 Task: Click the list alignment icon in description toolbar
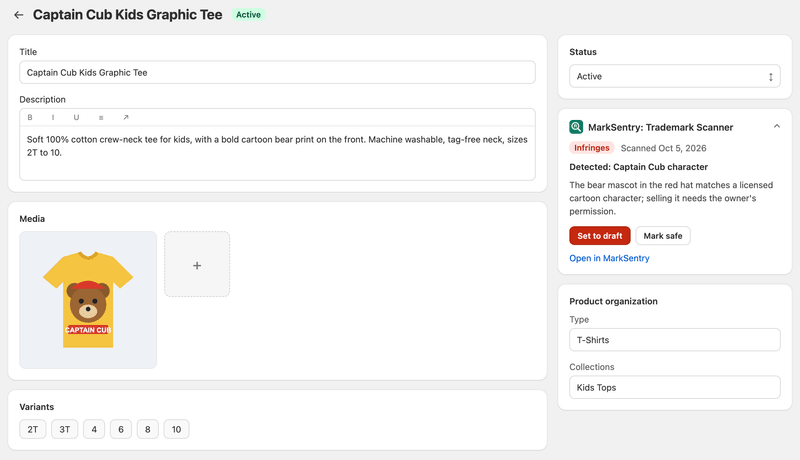[101, 117]
